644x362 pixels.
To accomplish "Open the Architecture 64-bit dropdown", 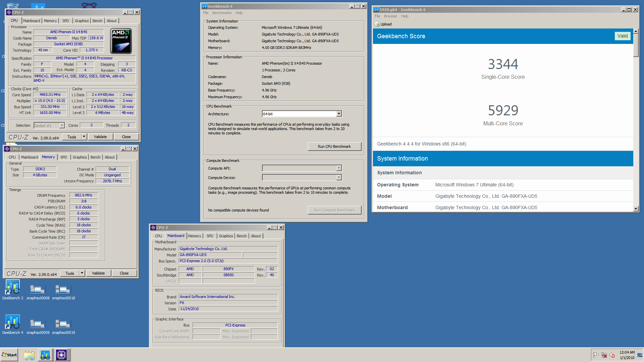I will (x=339, y=114).
